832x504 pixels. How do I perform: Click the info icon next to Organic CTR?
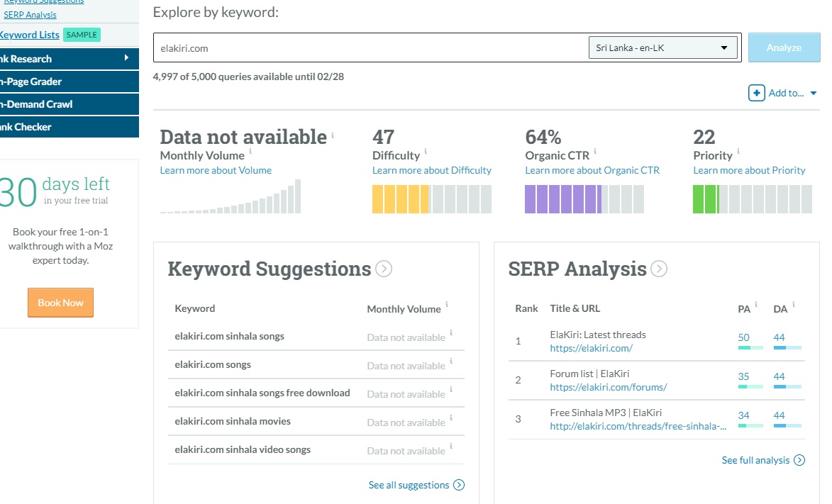(x=595, y=151)
